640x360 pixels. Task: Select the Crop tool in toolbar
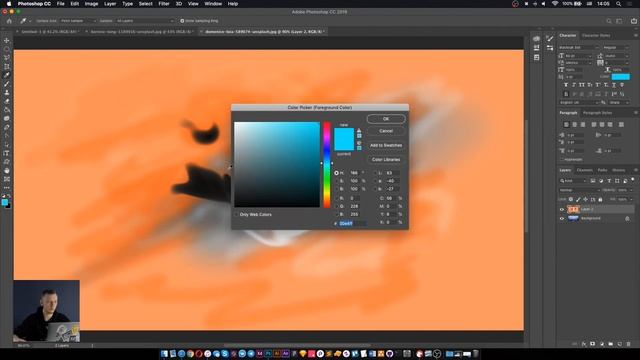pos(7,67)
